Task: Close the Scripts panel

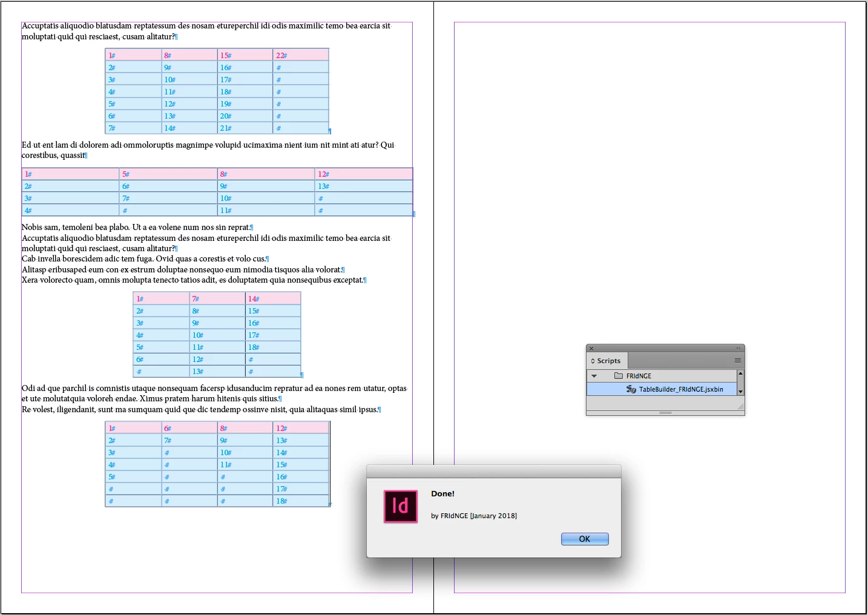Action: (591, 349)
